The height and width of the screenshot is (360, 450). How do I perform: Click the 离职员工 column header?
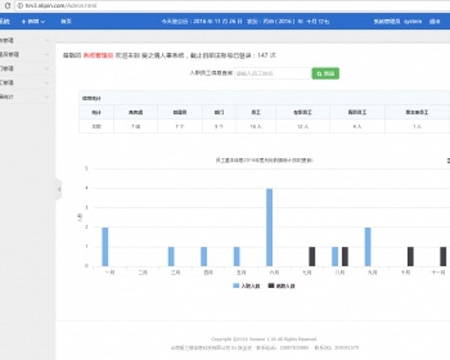pyautogui.click(x=357, y=112)
